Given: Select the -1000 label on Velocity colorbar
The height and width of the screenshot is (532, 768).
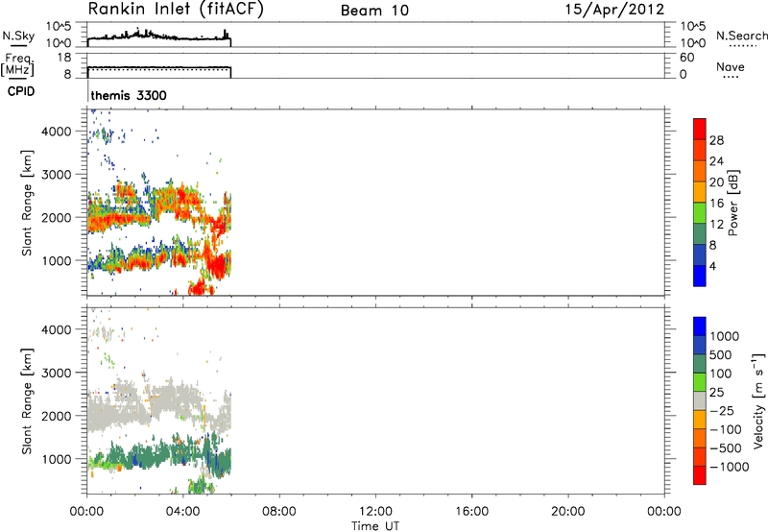Looking at the screenshot, I should point(730,467).
